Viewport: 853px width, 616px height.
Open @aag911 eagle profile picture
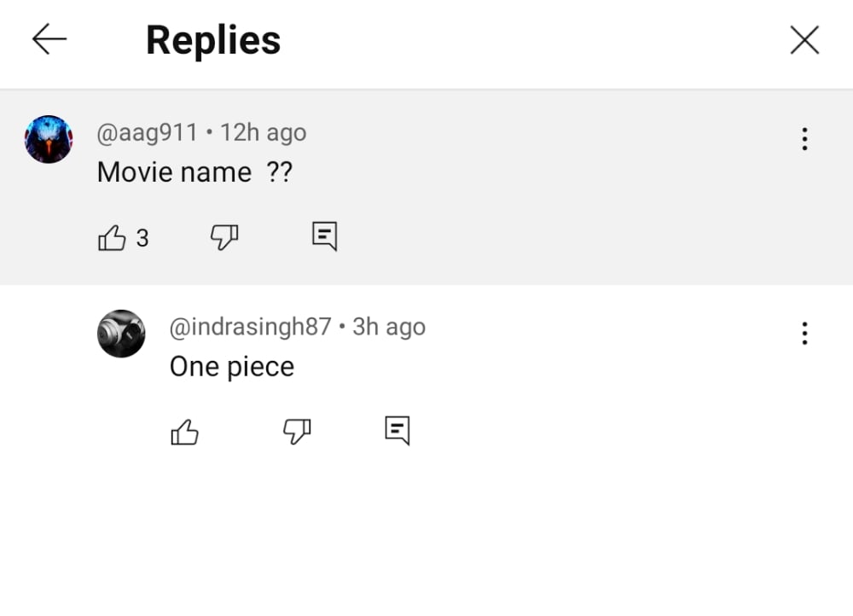[49, 139]
